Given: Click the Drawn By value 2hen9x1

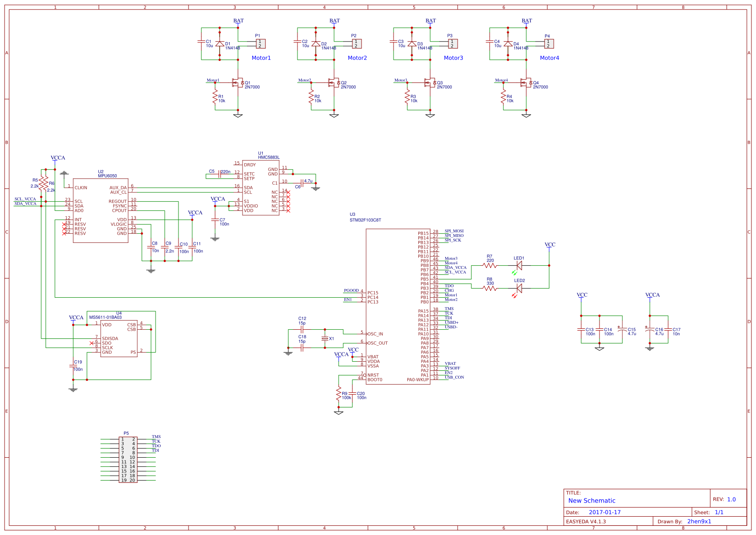Looking at the screenshot, I should click(699, 521).
